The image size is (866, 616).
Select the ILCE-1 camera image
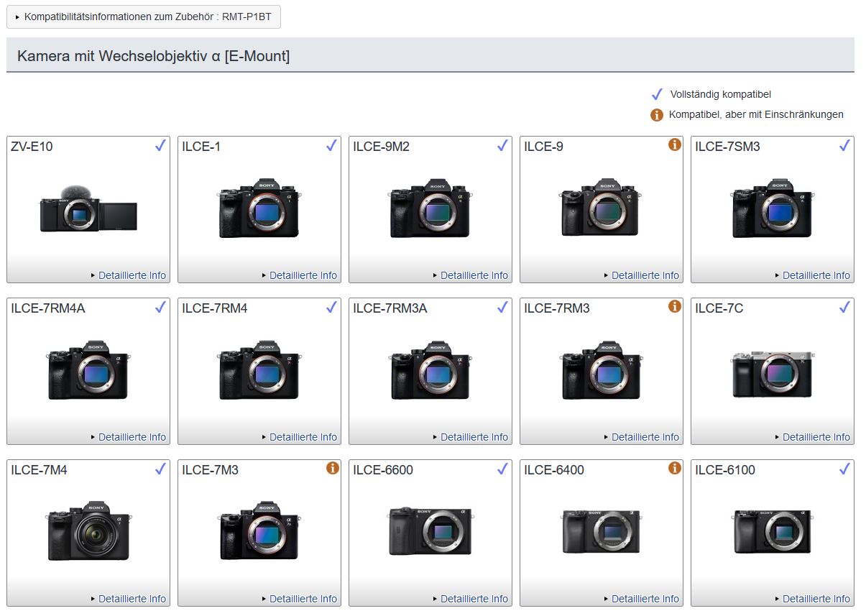pyautogui.click(x=259, y=208)
